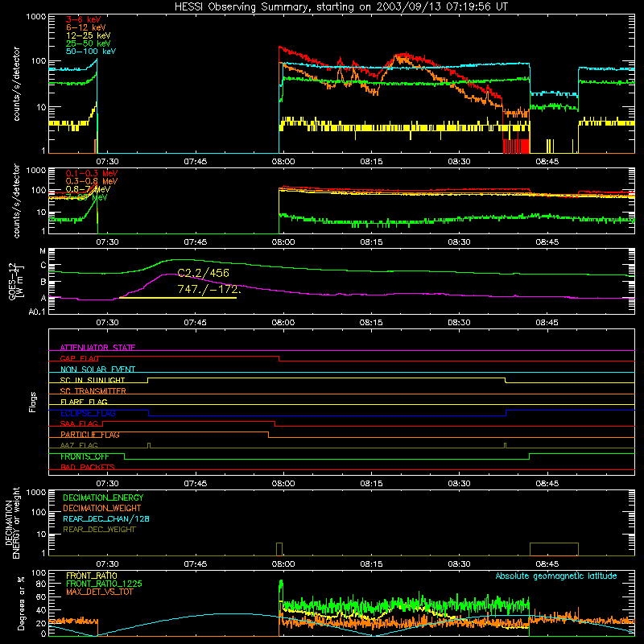Click the MAX_DET_VS_TOT legend entry
644x644 pixels.
click(x=101, y=592)
